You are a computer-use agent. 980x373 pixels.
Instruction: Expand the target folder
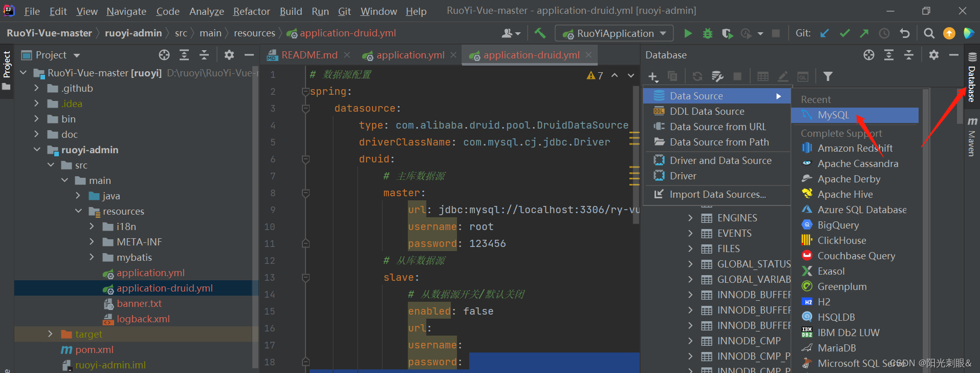click(x=50, y=334)
